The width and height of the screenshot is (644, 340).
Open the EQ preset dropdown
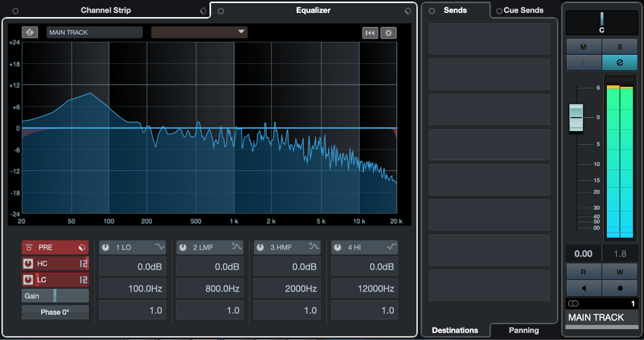click(x=199, y=32)
